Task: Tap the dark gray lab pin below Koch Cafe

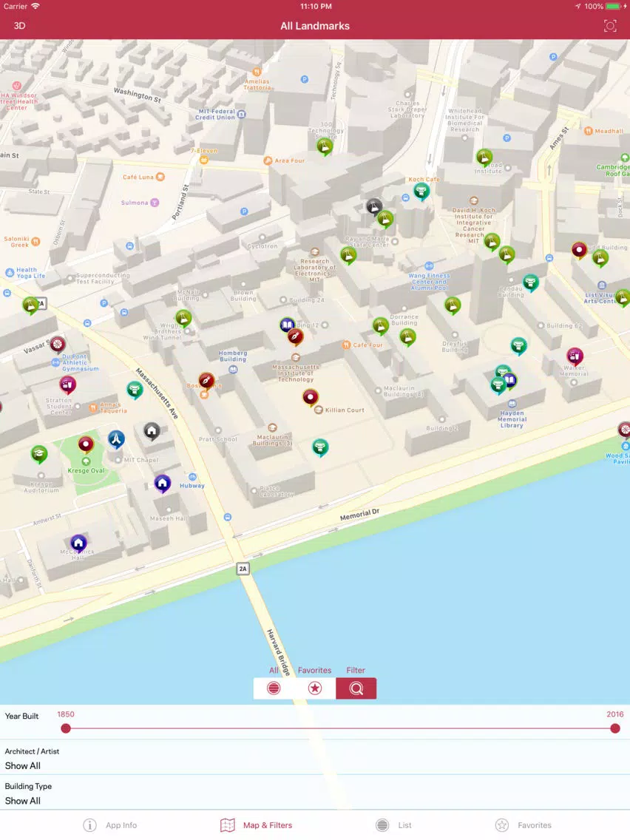Action: point(374,206)
